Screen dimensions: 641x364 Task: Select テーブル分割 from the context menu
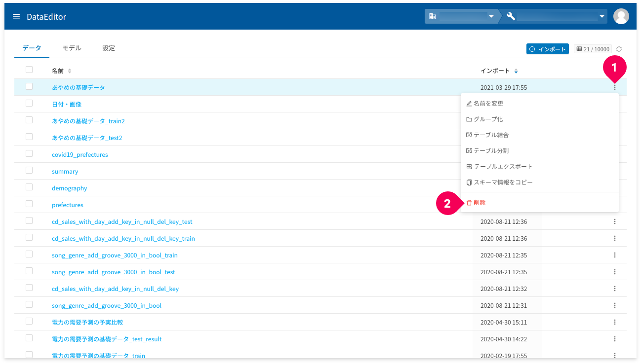click(x=539, y=151)
